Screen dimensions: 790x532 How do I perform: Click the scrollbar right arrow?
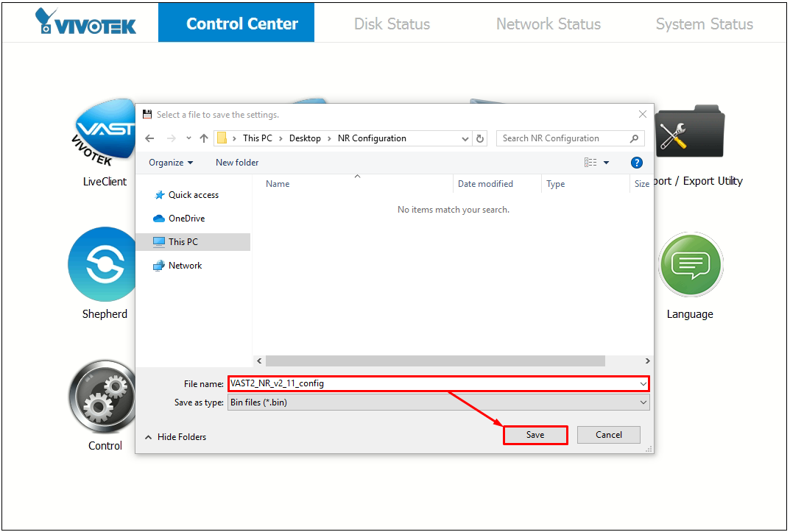click(647, 361)
